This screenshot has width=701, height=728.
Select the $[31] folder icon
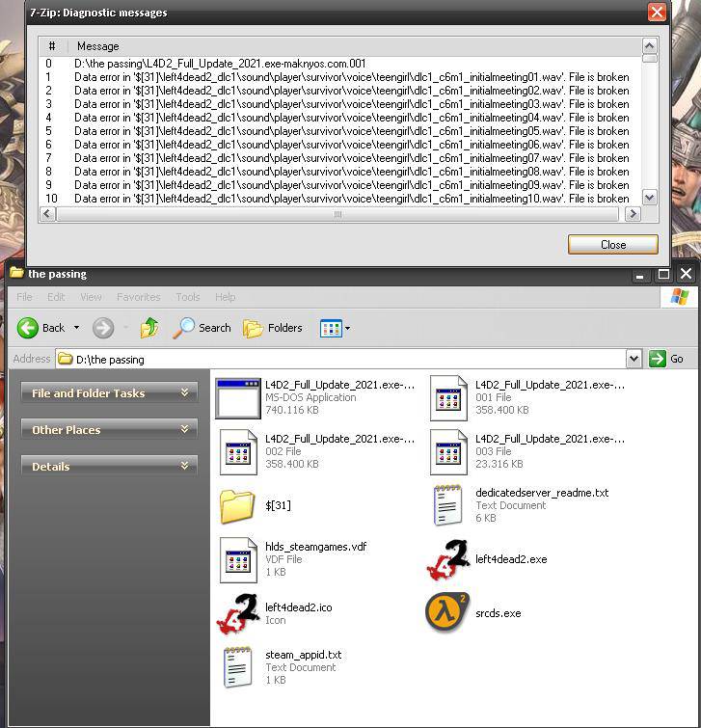coord(237,505)
